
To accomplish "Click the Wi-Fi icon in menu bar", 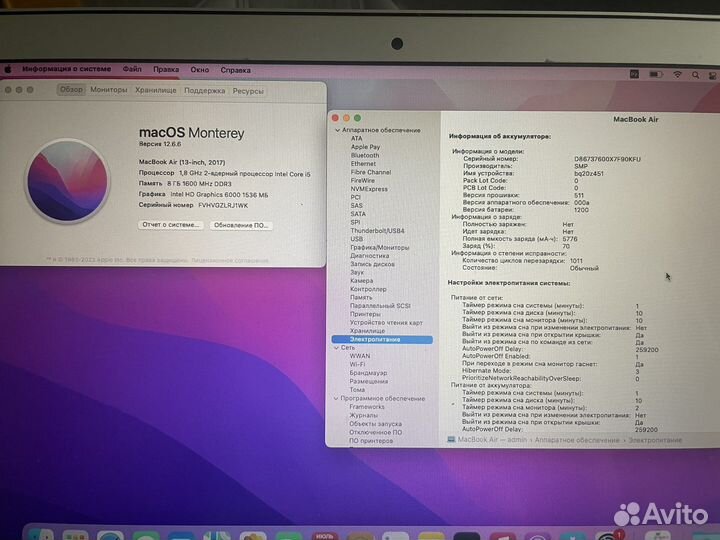I will pos(677,75).
